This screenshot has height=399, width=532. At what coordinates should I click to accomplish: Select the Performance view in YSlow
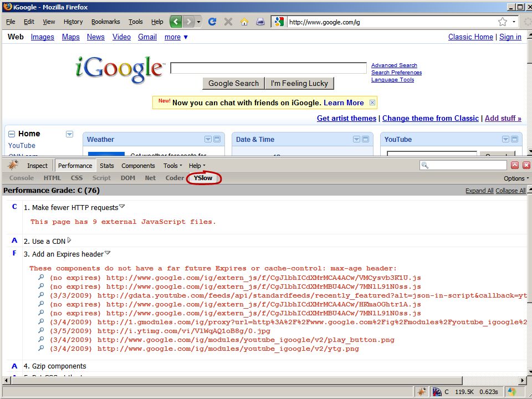(x=75, y=166)
